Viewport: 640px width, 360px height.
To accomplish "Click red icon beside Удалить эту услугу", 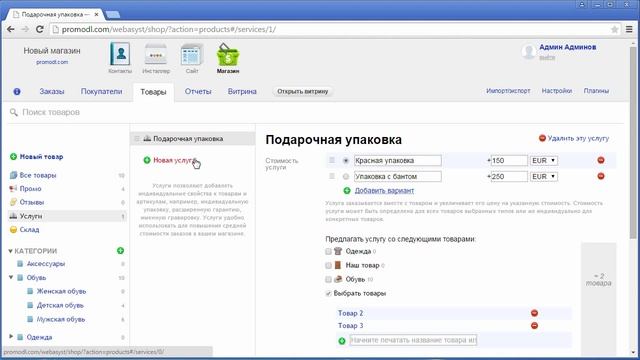I will coord(542,138).
